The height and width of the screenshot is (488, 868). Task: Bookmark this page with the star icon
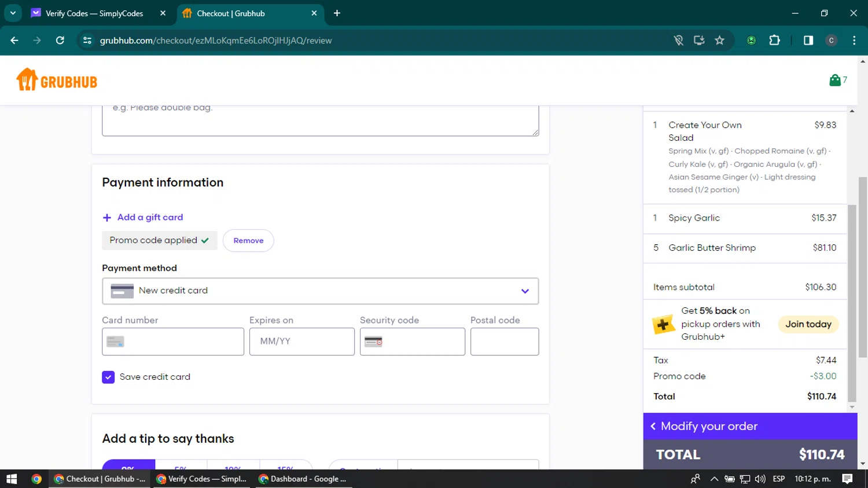pyautogui.click(x=719, y=41)
